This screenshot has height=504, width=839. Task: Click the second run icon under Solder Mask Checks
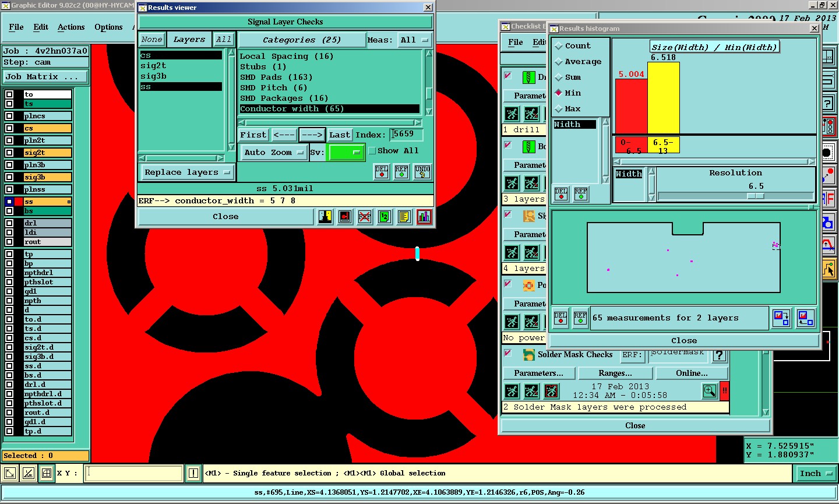coord(531,390)
